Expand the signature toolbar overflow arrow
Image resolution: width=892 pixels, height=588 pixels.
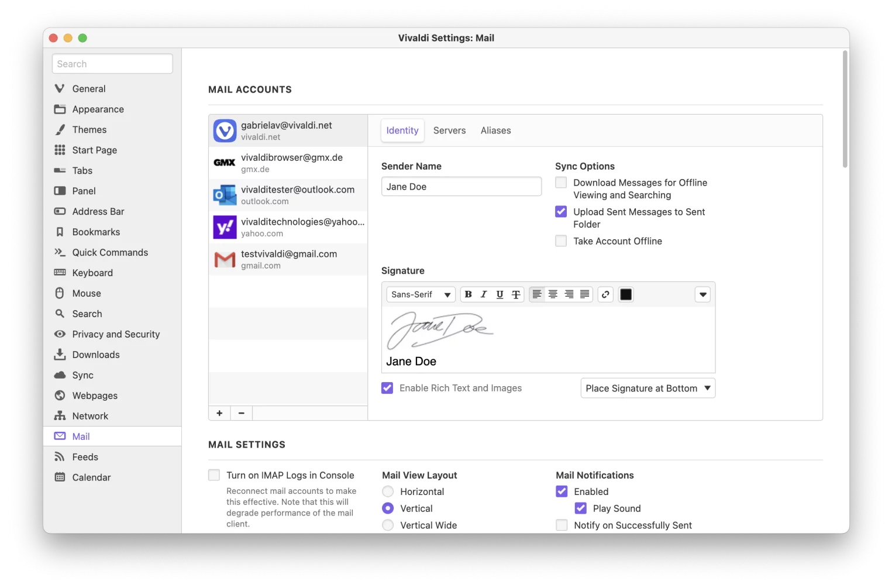point(702,294)
